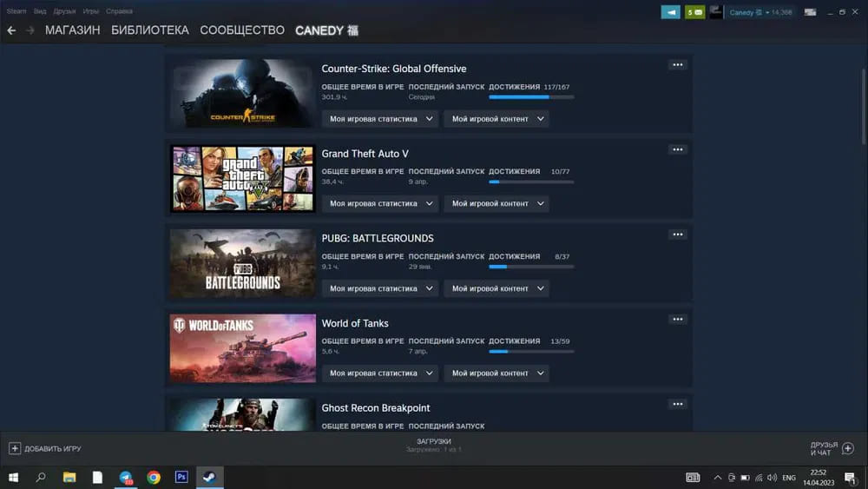Go forward with the right arrow
The width and height of the screenshot is (868, 489).
click(x=30, y=30)
